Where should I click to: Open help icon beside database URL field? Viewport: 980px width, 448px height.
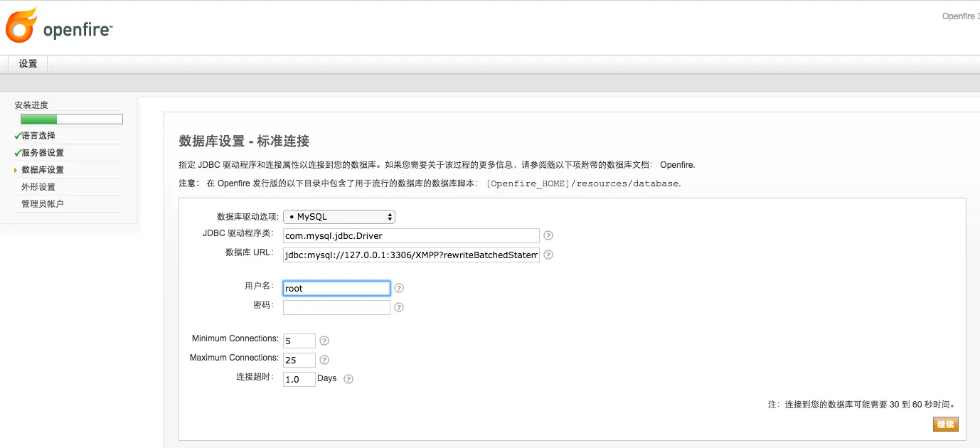548,255
